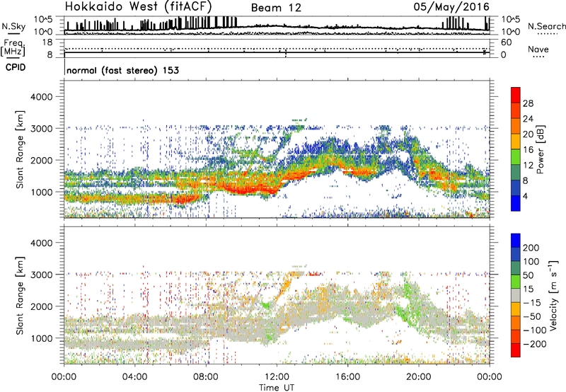This screenshot has width=566, height=392.
Task: Click the "04:00" time axis label
Action: tap(135, 377)
